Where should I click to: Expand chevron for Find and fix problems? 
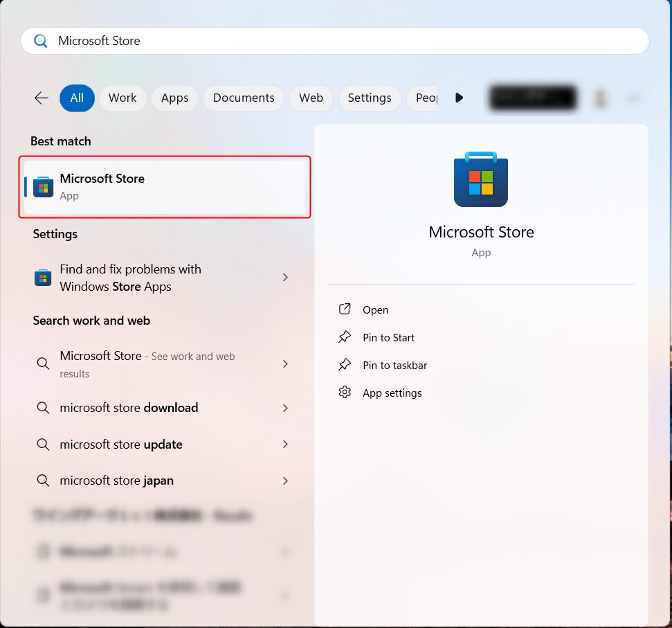click(285, 278)
